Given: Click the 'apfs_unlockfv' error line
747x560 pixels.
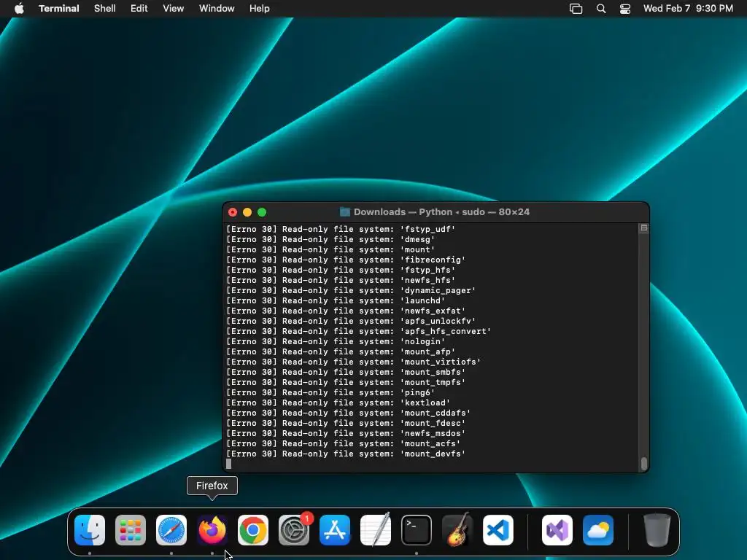Looking at the screenshot, I should [x=351, y=322].
